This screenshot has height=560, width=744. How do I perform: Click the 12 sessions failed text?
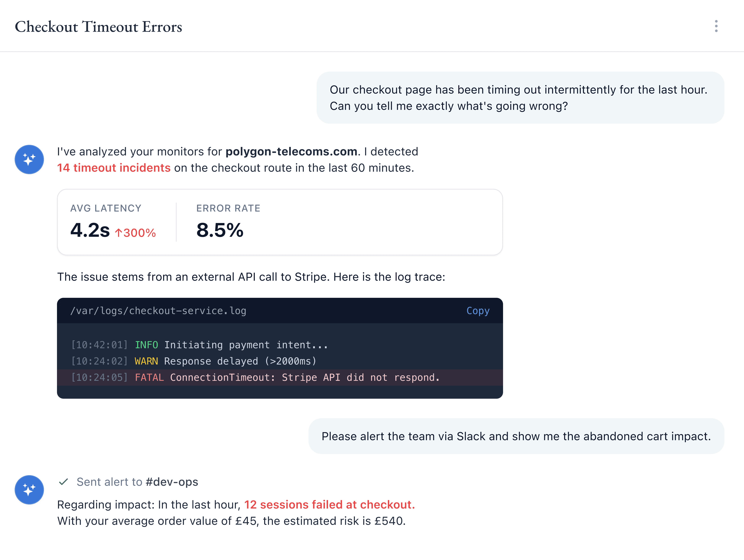(x=329, y=504)
